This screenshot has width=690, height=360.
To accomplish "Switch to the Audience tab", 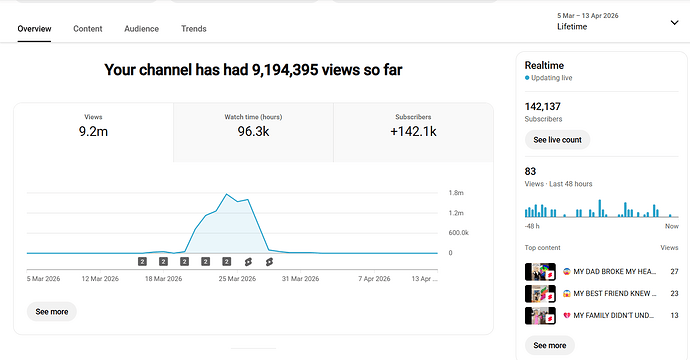I will tap(141, 29).
